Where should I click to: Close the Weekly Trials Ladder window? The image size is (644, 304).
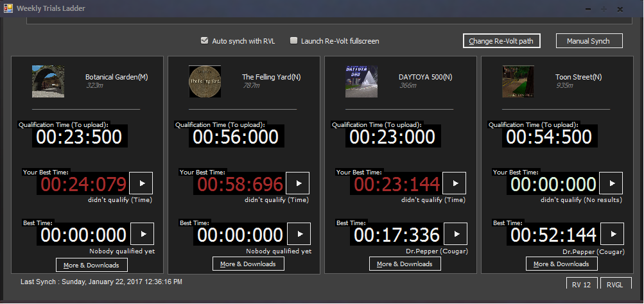click(620, 10)
